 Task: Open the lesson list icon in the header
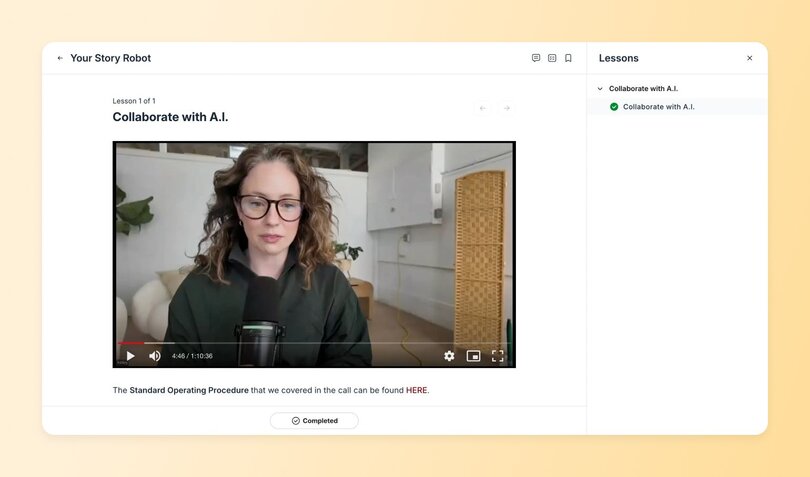[552, 58]
